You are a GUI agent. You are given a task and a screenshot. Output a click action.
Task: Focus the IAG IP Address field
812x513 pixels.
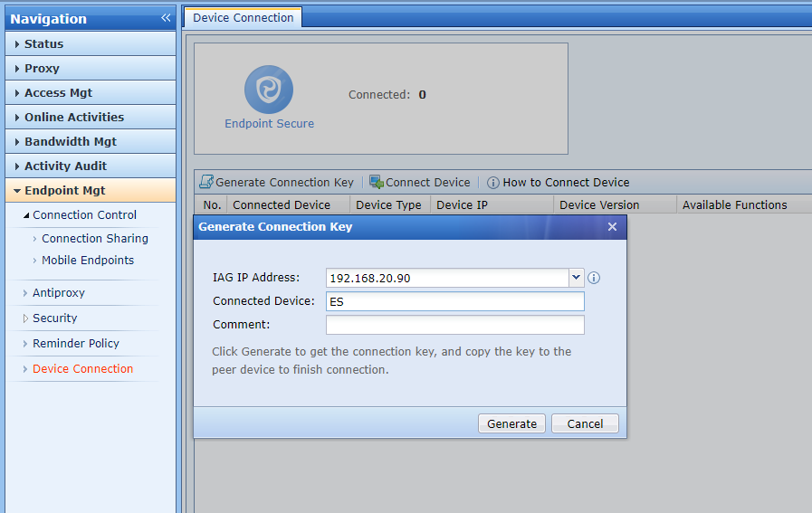[447, 278]
